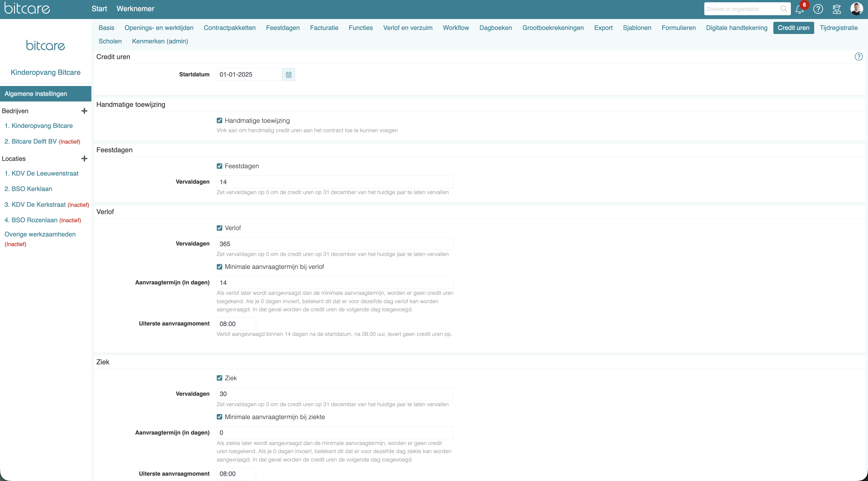The width and height of the screenshot is (868, 481).
Task: Uncheck the Handmatige toewijzing checkbox
Action: (219, 121)
